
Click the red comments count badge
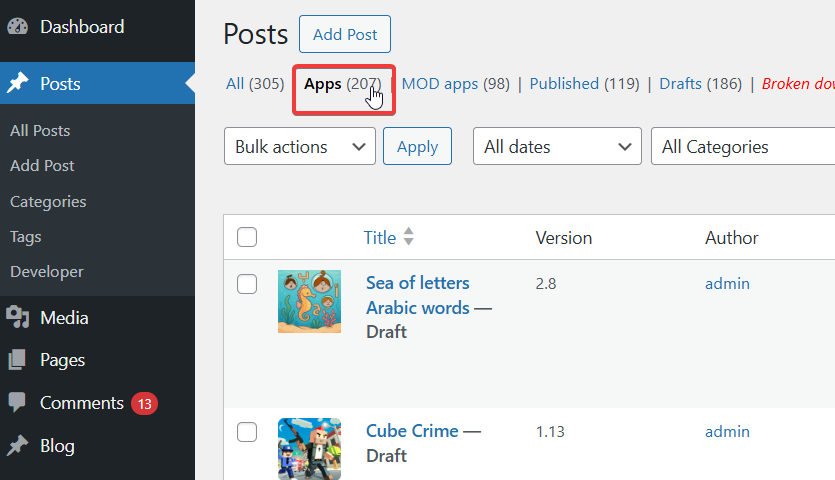click(x=144, y=404)
